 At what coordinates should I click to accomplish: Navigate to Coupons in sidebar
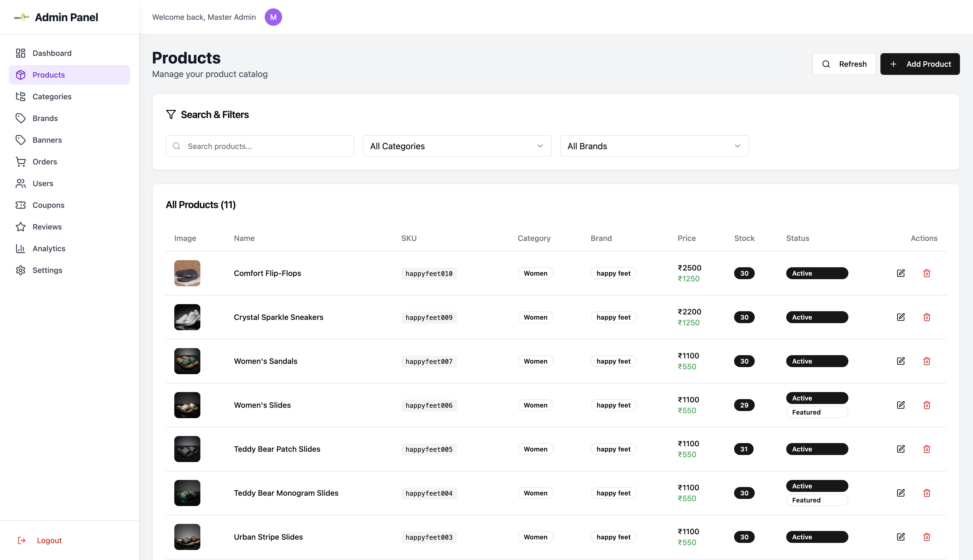point(49,205)
